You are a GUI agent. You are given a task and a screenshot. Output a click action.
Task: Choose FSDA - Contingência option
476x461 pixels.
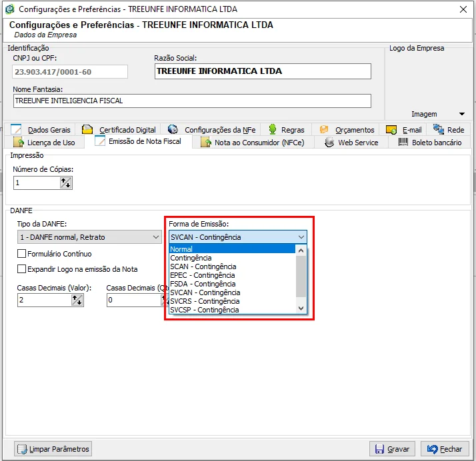(232, 284)
